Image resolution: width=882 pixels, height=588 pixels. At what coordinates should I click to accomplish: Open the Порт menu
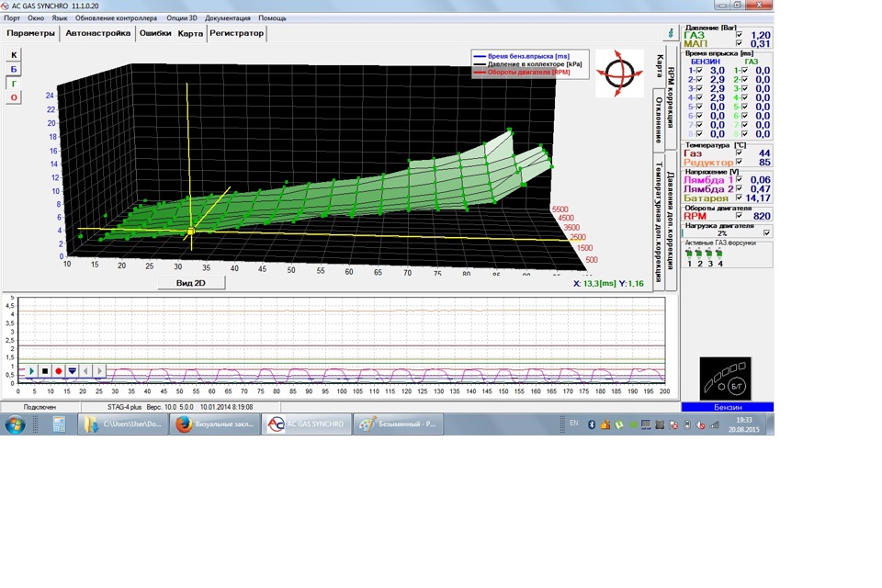click(12, 17)
